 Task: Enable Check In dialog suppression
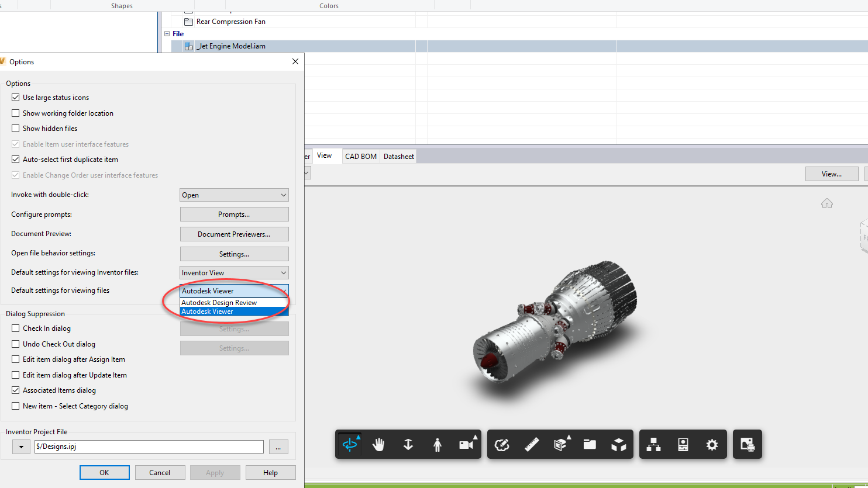(x=16, y=328)
